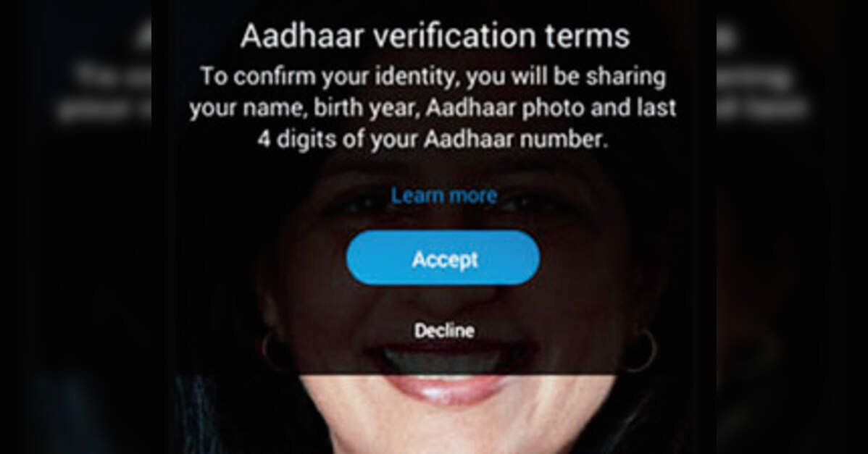The height and width of the screenshot is (454, 868).
Task: Click the line mentioning 'birth year, Aadhaar photo'
Action: coord(433,108)
